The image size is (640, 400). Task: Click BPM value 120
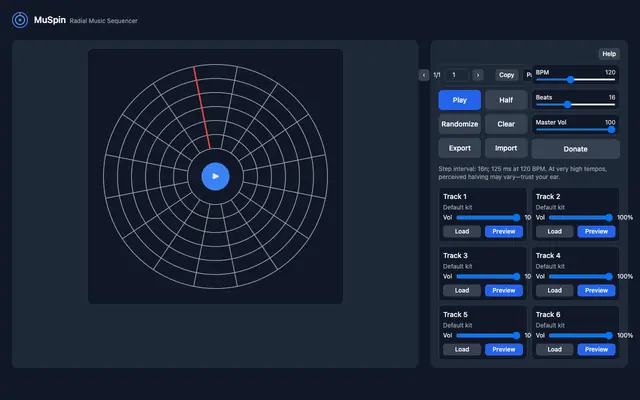tap(610, 72)
